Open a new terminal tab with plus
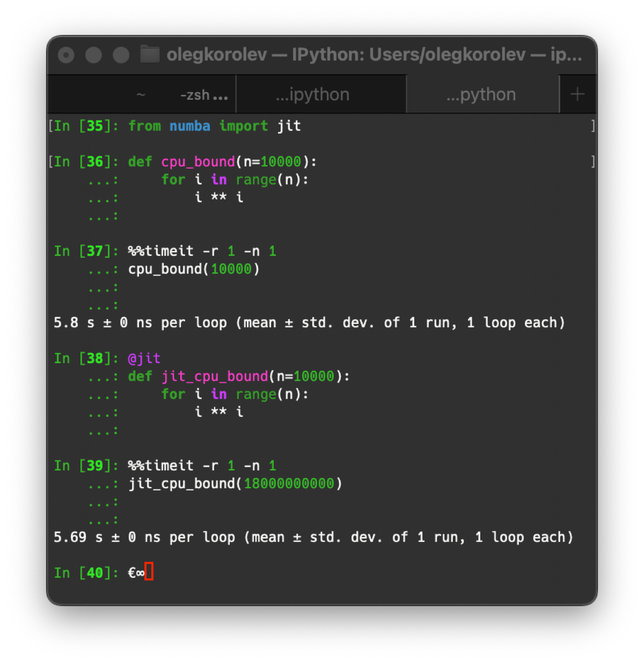This screenshot has width=644, height=663. [577, 94]
